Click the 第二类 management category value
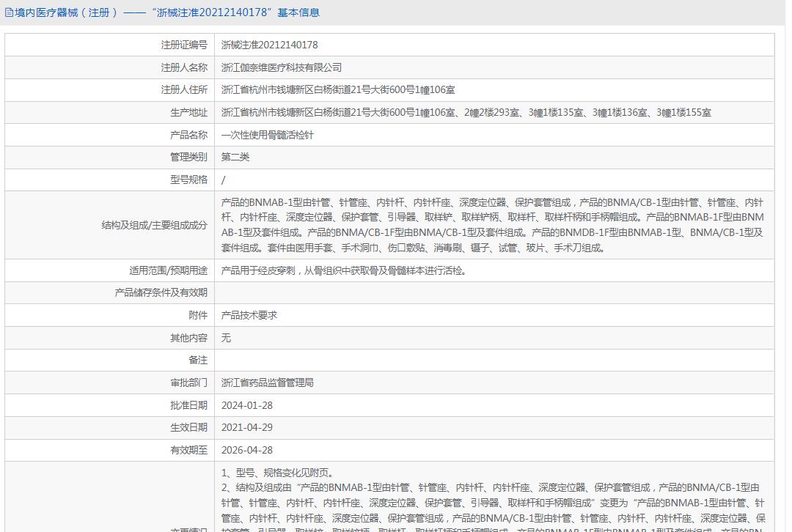Viewport: 792px width, 532px height. (x=235, y=157)
